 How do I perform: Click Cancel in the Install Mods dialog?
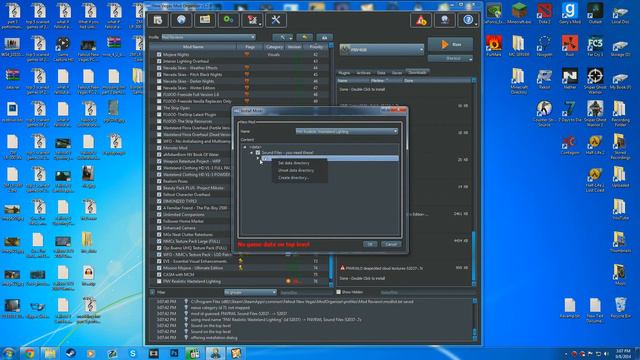coord(391,244)
